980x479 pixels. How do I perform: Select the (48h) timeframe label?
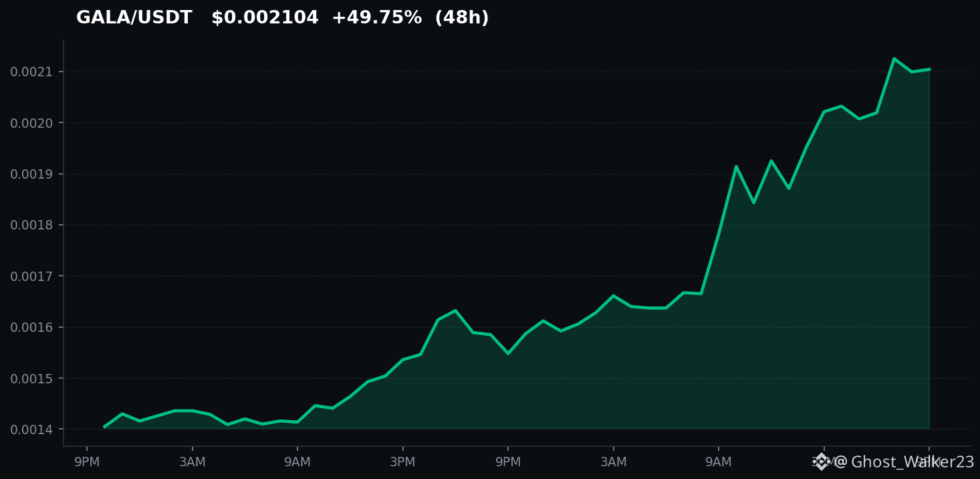[x=462, y=18]
